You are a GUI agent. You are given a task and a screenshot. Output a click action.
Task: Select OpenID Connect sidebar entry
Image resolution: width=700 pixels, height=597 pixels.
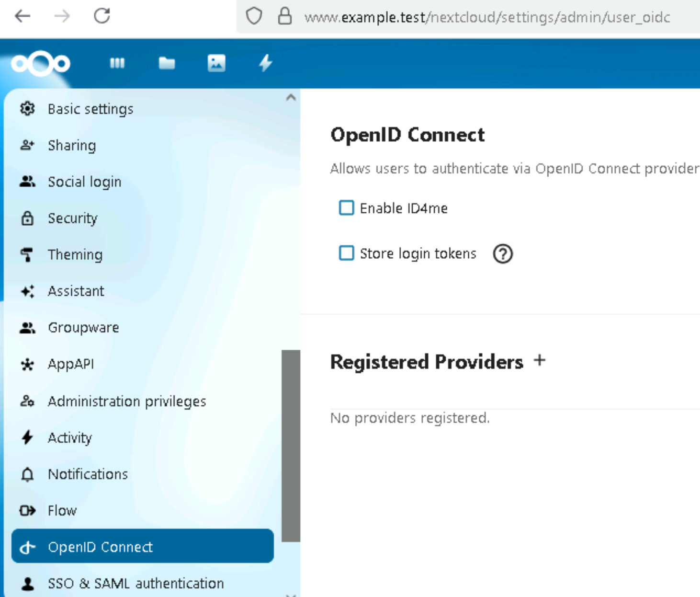pyautogui.click(x=142, y=546)
